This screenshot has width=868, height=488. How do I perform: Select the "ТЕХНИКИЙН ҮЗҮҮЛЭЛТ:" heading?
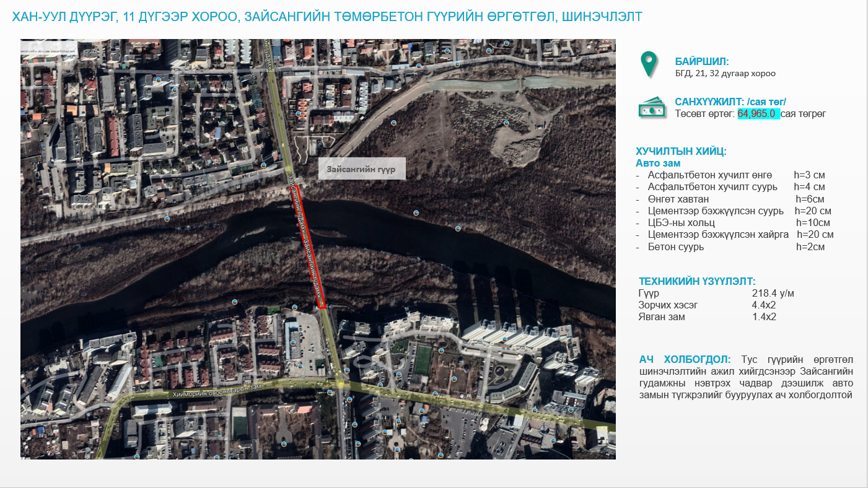click(697, 281)
